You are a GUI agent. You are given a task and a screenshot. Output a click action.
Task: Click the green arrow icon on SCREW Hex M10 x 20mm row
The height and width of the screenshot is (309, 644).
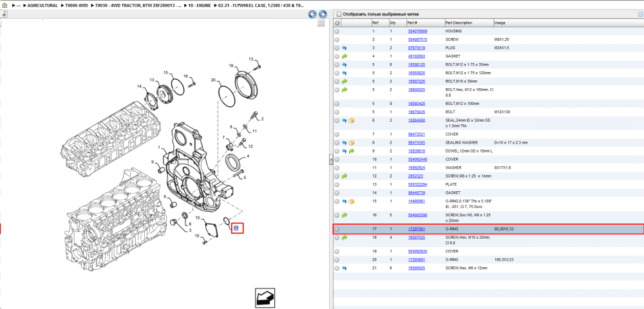coord(344,238)
